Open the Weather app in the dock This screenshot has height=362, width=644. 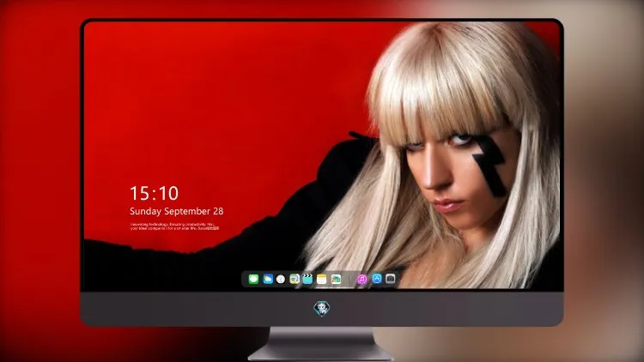pos(268,279)
